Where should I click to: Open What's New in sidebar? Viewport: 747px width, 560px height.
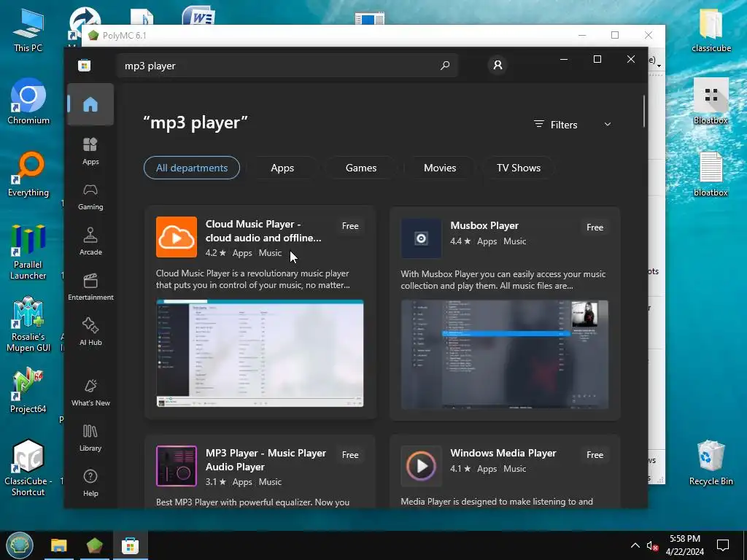point(90,392)
